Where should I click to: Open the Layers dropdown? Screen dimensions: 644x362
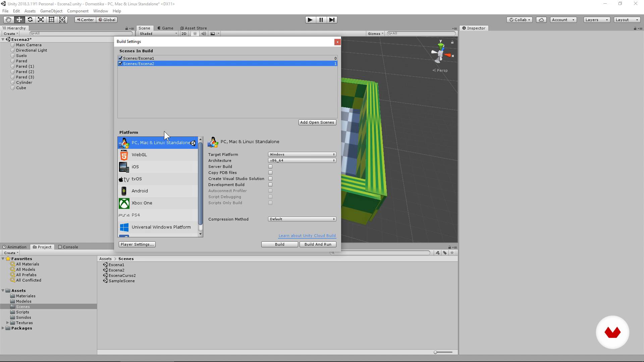pyautogui.click(x=597, y=20)
